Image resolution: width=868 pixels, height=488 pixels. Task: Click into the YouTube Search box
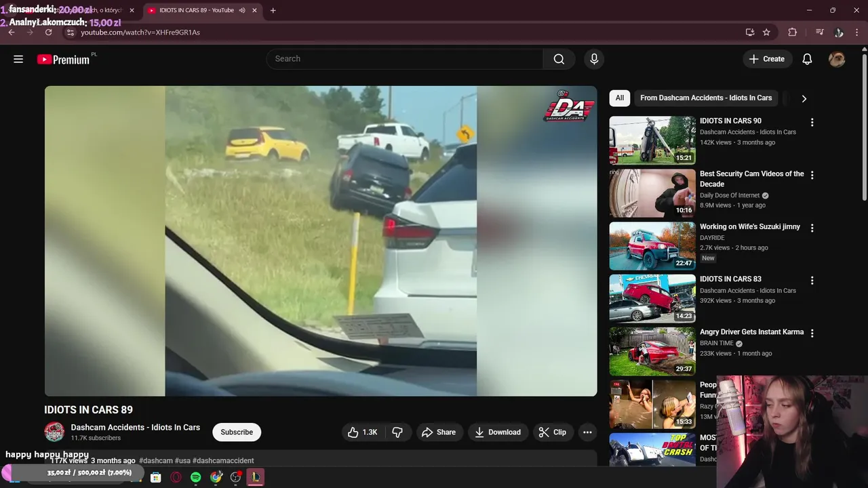405,59
